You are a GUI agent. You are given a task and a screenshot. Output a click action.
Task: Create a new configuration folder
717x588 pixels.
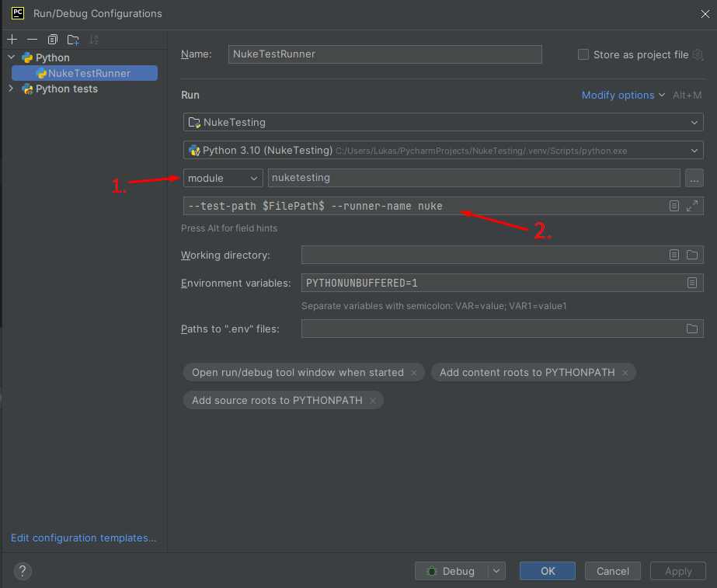click(72, 39)
